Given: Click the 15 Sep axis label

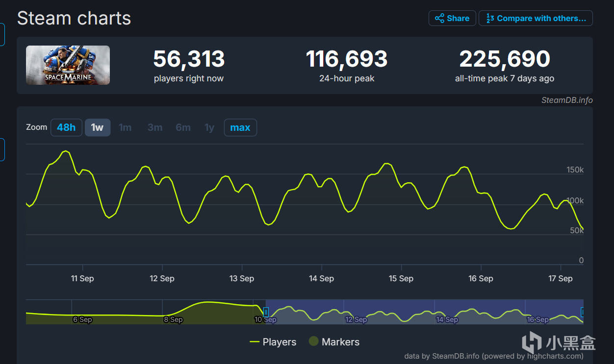Looking at the screenshot, I should 401,278.
